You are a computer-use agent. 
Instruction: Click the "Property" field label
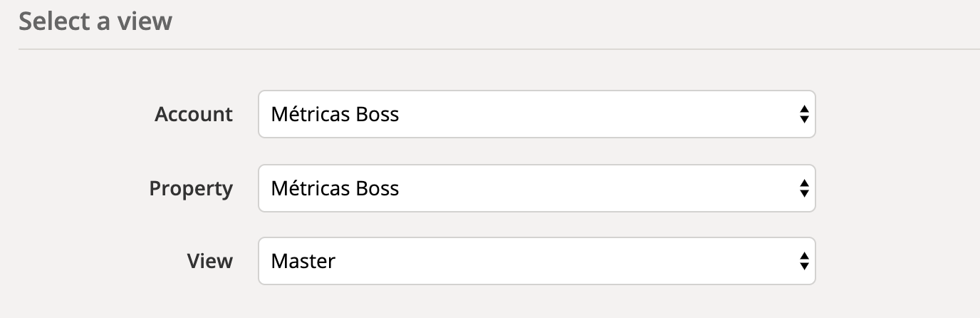[191, 188]
